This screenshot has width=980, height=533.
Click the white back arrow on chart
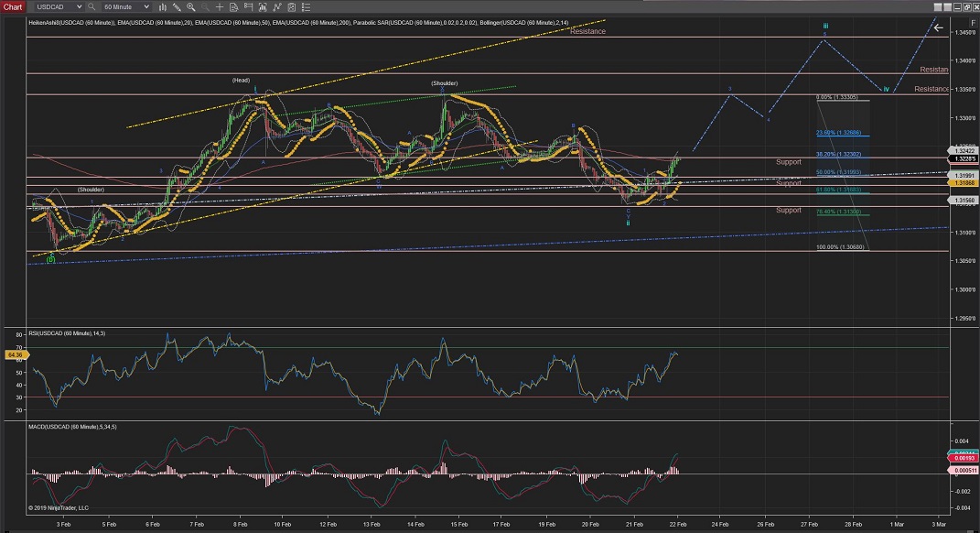click(938, 27)
